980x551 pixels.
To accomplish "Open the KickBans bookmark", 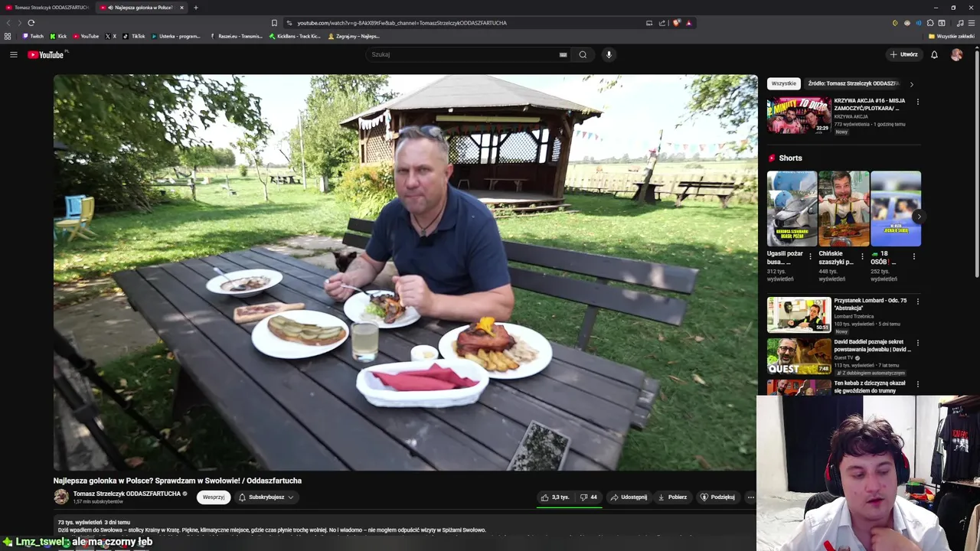I will (295, 36).
